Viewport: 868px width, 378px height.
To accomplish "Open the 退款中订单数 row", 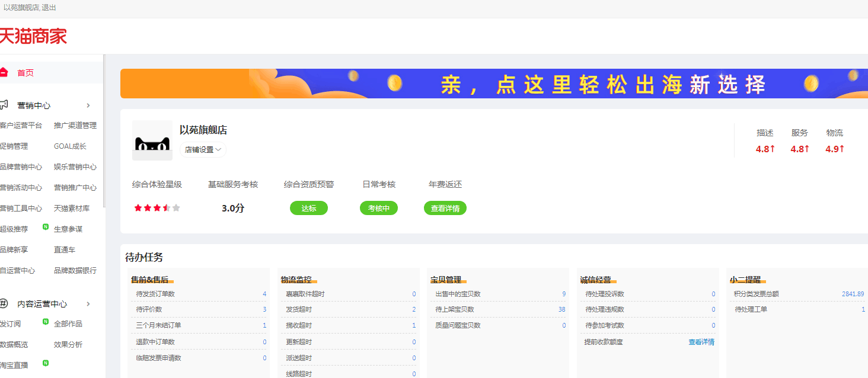I will click(199, 342).
